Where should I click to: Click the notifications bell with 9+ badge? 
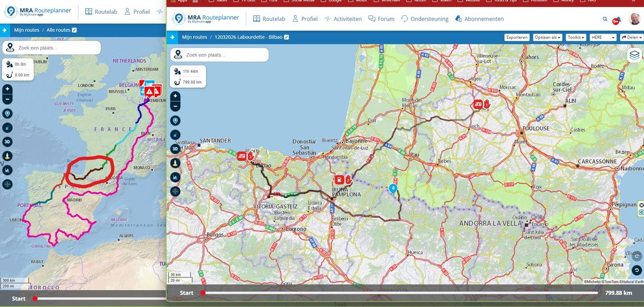pos(617,20)
